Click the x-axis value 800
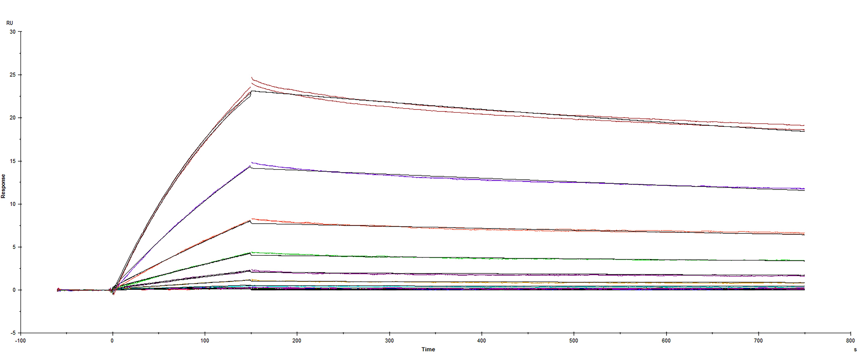This screenshot has width=868, height=363. pyautogui.click(x=850, y=340)
